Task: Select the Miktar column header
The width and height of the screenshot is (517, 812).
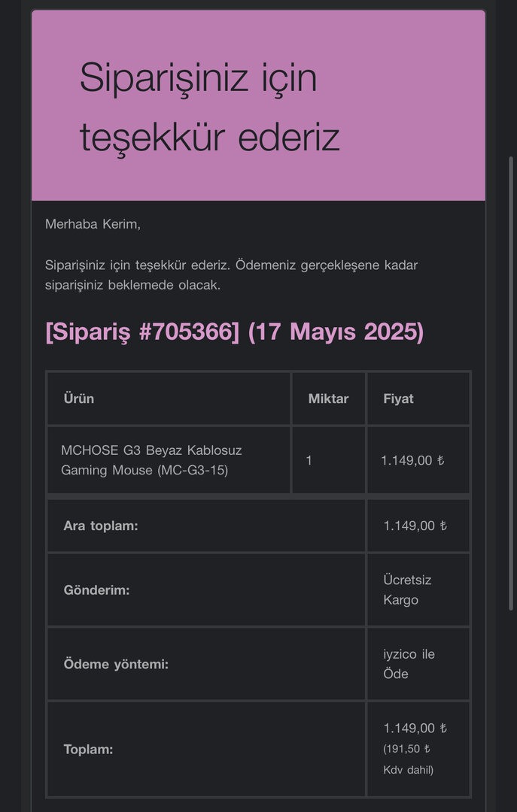Action: coord(328,398)
